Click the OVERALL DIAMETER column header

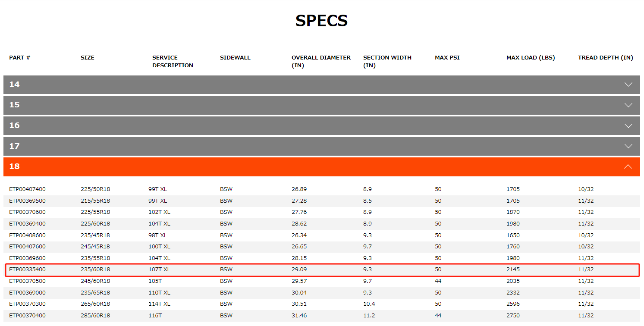321,62
